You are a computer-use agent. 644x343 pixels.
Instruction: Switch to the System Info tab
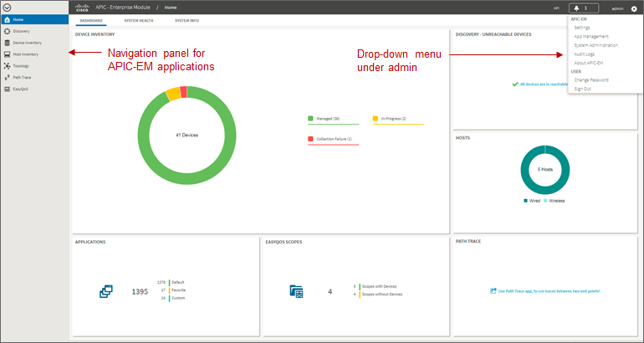point(187,21)
